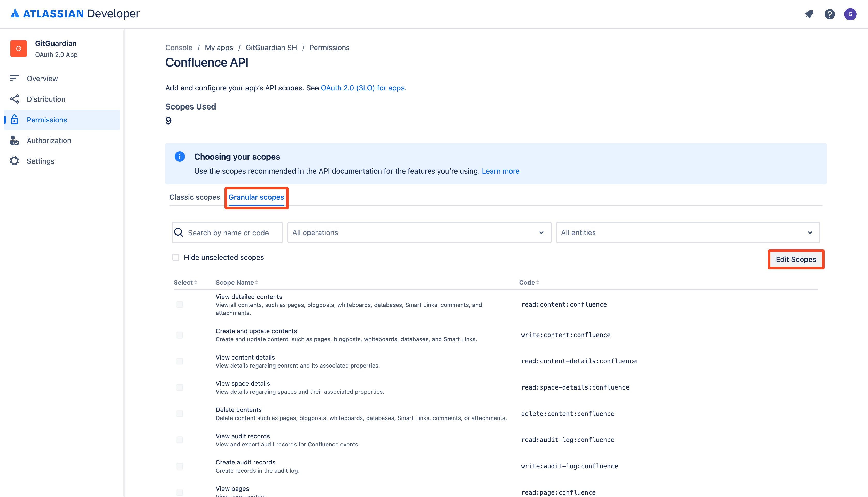Click the GitGuardian app avatar icon
This screenshot has width=868, height=497.
point(18,49)
